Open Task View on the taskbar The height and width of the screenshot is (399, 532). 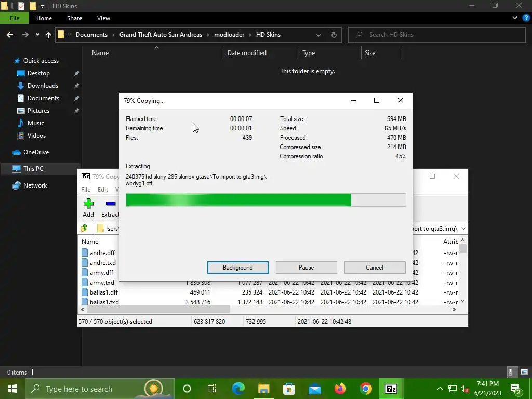tap(212, 389)
